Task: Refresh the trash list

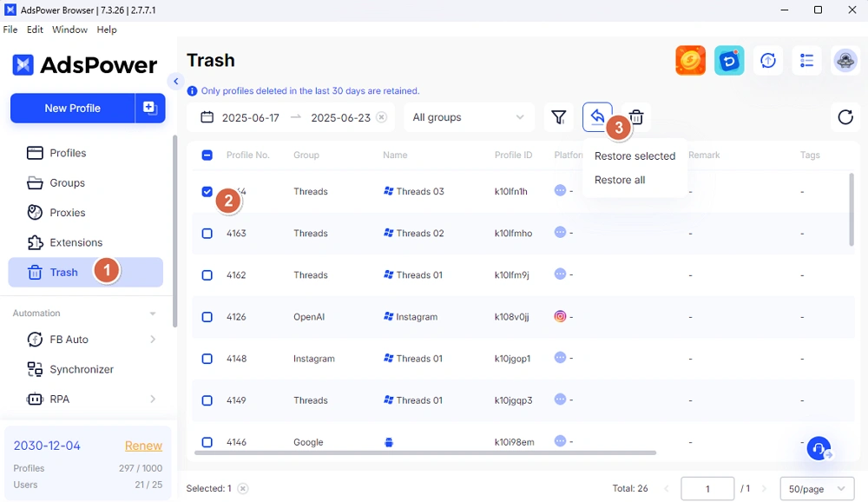Action: click(x=845, y=117)
